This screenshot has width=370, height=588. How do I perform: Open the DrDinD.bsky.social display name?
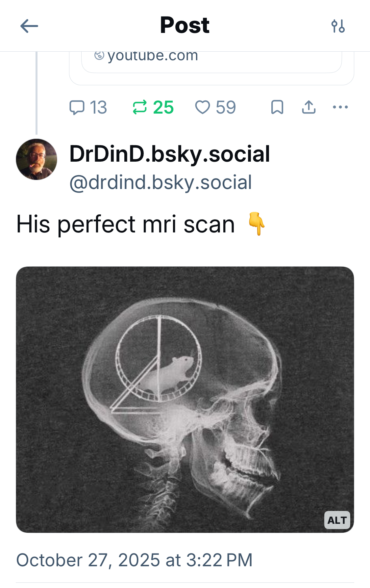coord(170,154)
